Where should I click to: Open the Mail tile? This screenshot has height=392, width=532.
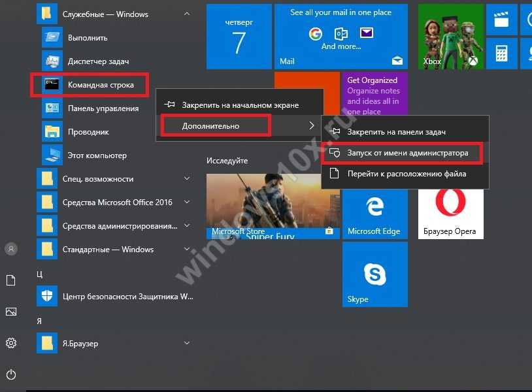(341, 37)
